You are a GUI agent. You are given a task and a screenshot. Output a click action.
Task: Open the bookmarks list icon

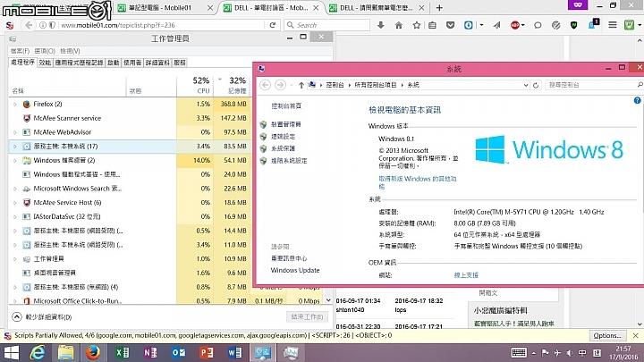point(432,25)
